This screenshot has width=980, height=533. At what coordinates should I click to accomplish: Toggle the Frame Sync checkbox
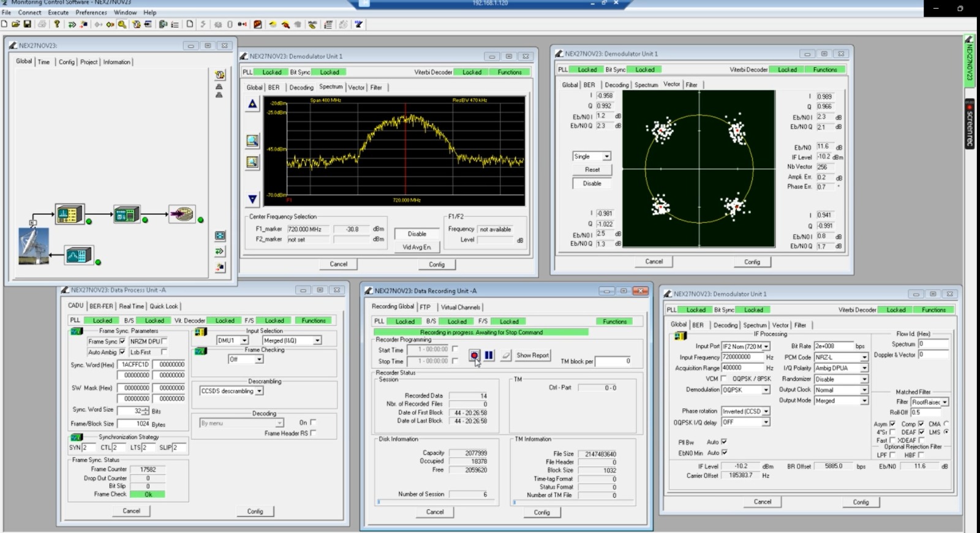point(123,341)
